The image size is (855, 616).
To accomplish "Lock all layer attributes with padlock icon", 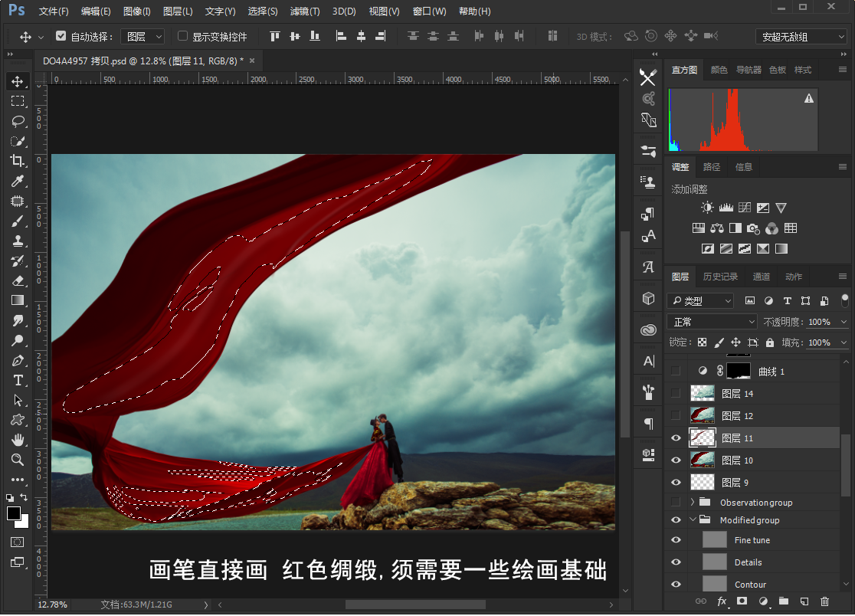I will (x=770, y=342).
